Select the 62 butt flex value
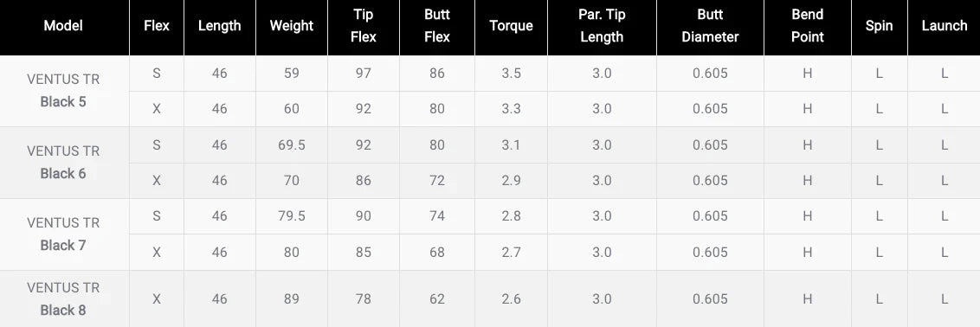 [437, 299]
